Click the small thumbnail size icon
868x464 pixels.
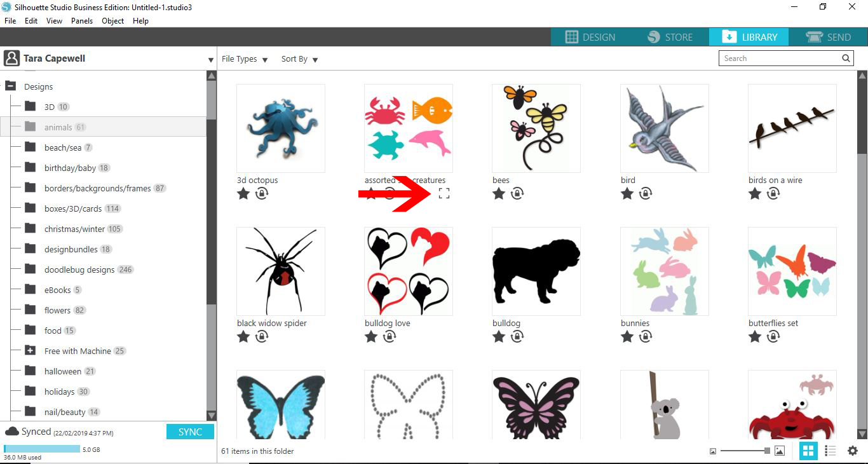[x=713, y=451]
